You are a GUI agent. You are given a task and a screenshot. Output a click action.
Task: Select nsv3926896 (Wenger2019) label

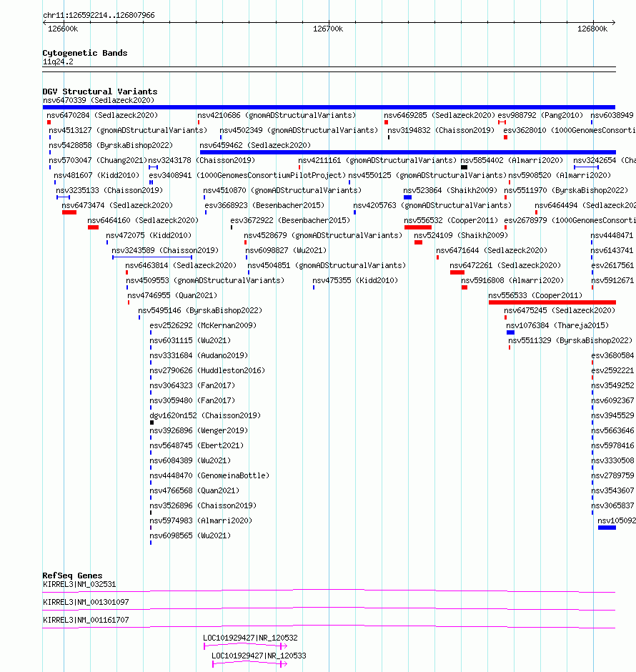(x=199, y=430)
